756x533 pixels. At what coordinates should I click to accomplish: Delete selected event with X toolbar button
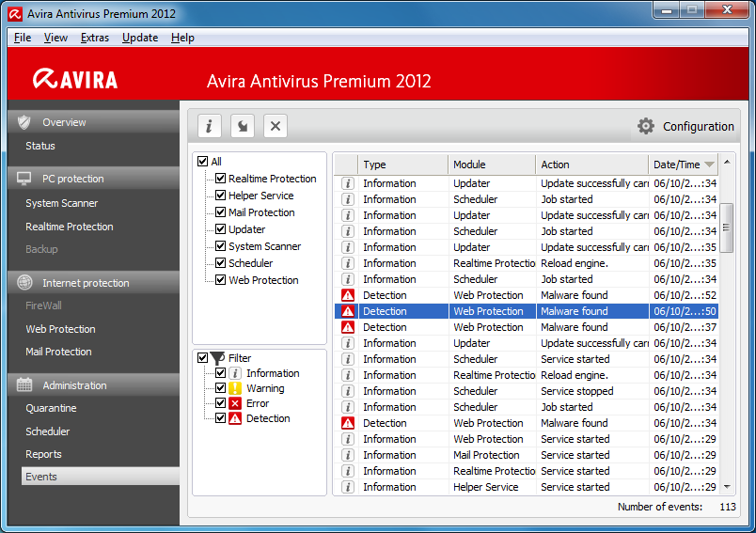(276, 126)
